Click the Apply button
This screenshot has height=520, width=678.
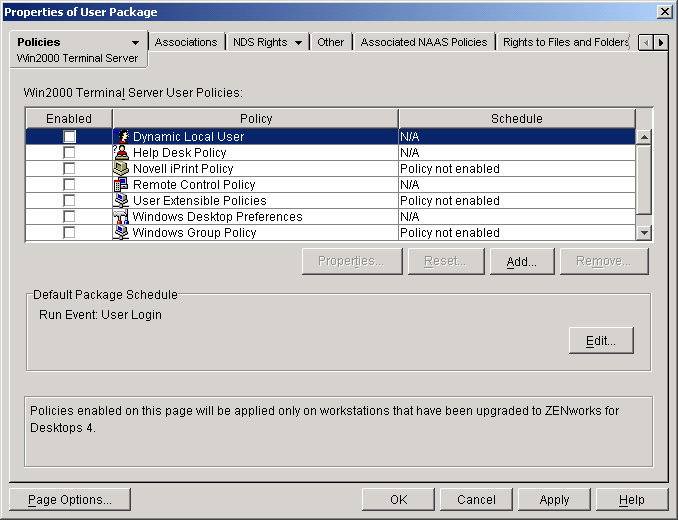554,500
